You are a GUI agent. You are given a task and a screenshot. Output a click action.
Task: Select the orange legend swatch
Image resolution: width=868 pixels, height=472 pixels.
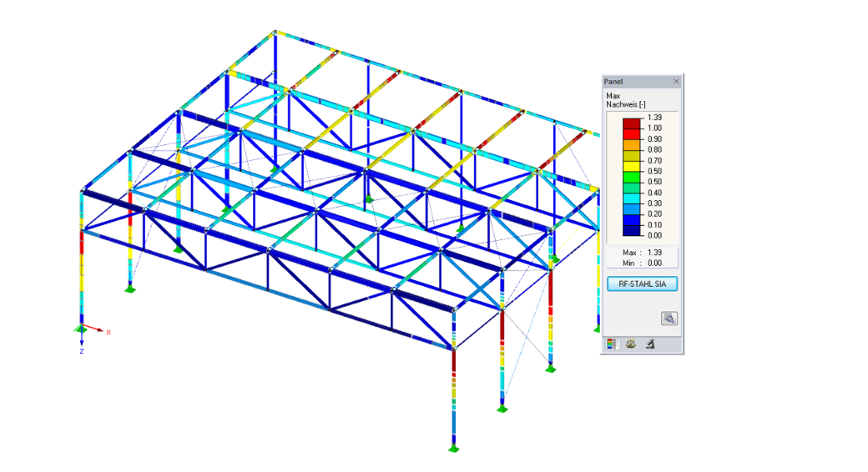[x=631, y=145]
